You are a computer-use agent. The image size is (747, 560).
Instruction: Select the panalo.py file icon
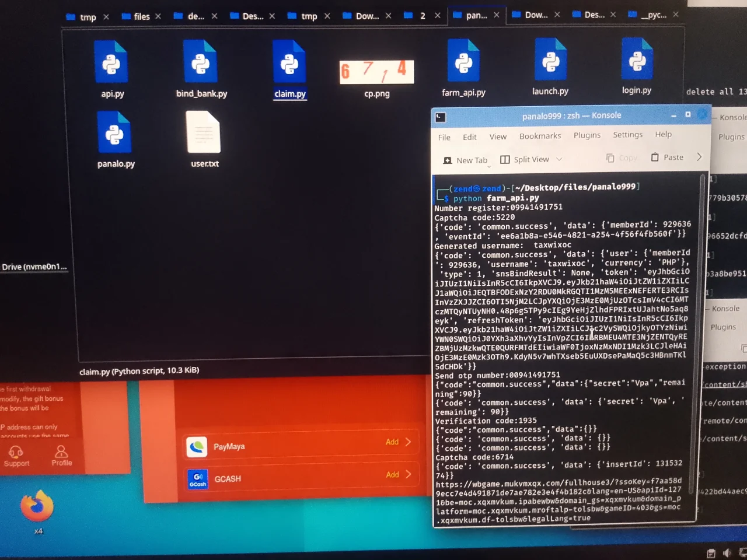(x=114, y=132)
